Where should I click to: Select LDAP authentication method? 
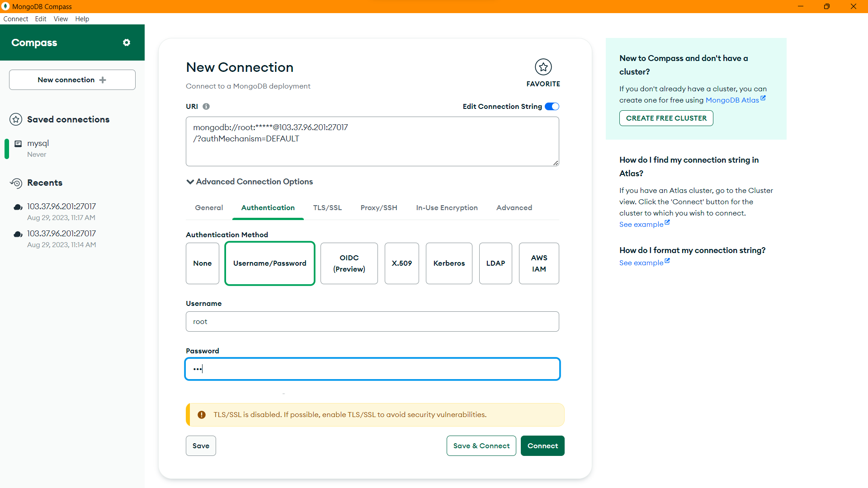click(495, 263)
